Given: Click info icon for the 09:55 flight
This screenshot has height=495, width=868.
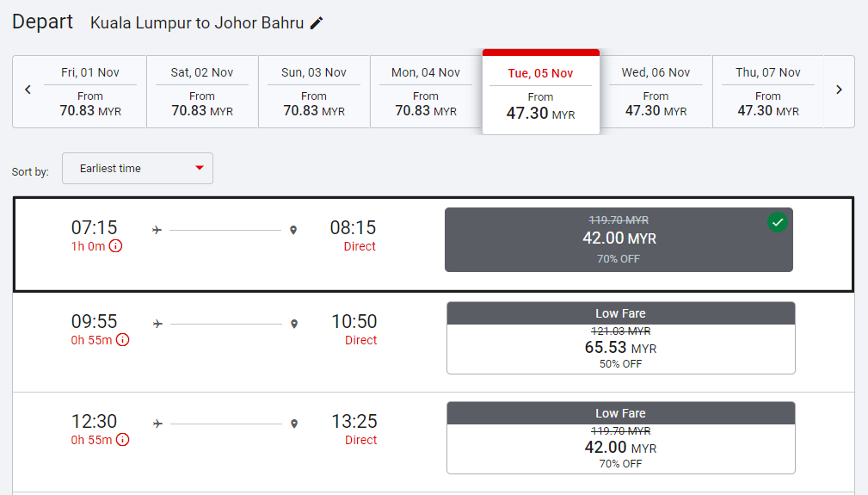Looking at the screenshot, I should pos(122,340).
